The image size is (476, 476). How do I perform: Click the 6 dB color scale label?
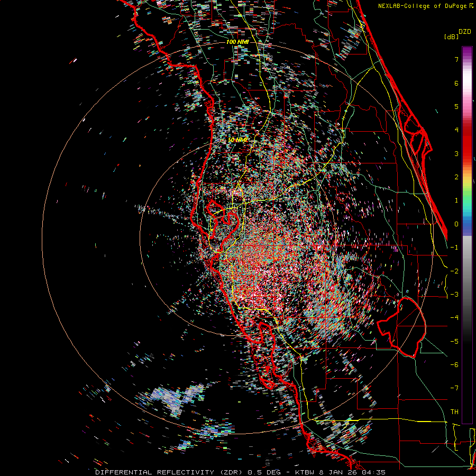(x=456, y=83)
